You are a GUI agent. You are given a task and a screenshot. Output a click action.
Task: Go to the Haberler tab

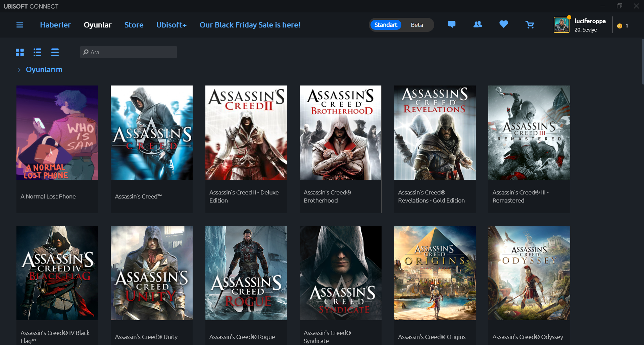click(55, 25)
